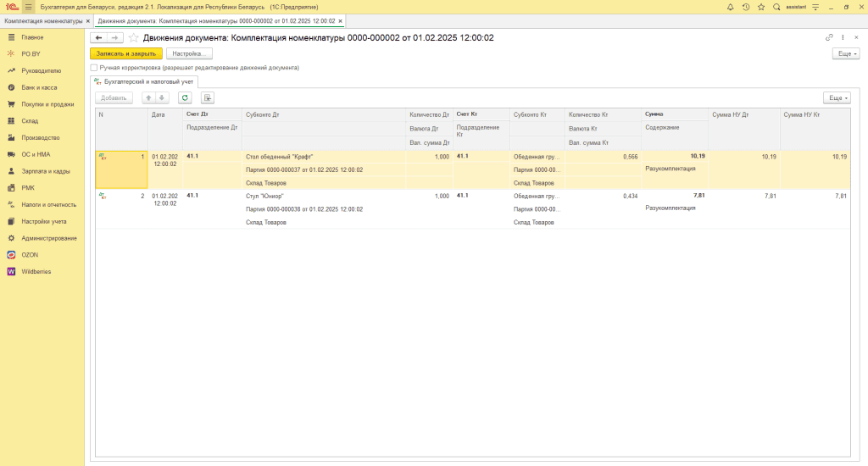
Task: Close the Движения документа tab
Action: [x=341, y=21]
